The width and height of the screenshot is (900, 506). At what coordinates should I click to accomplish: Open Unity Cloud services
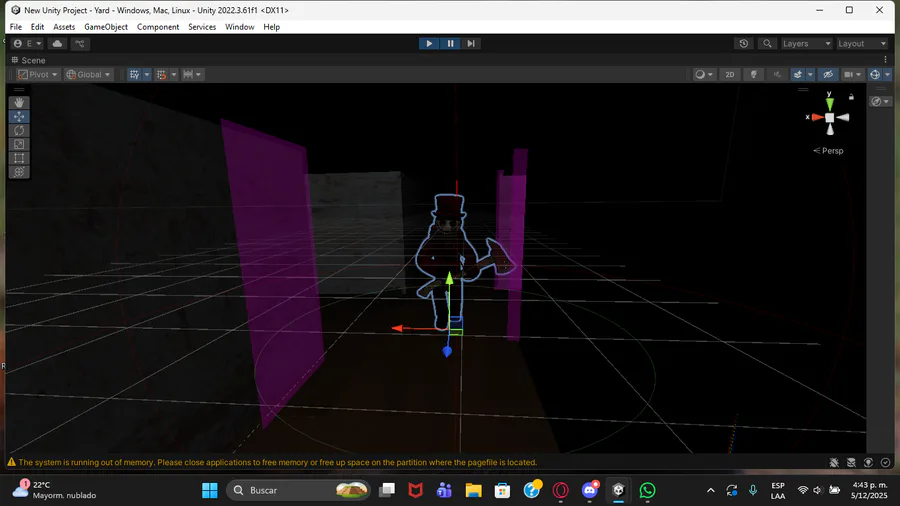57,44
